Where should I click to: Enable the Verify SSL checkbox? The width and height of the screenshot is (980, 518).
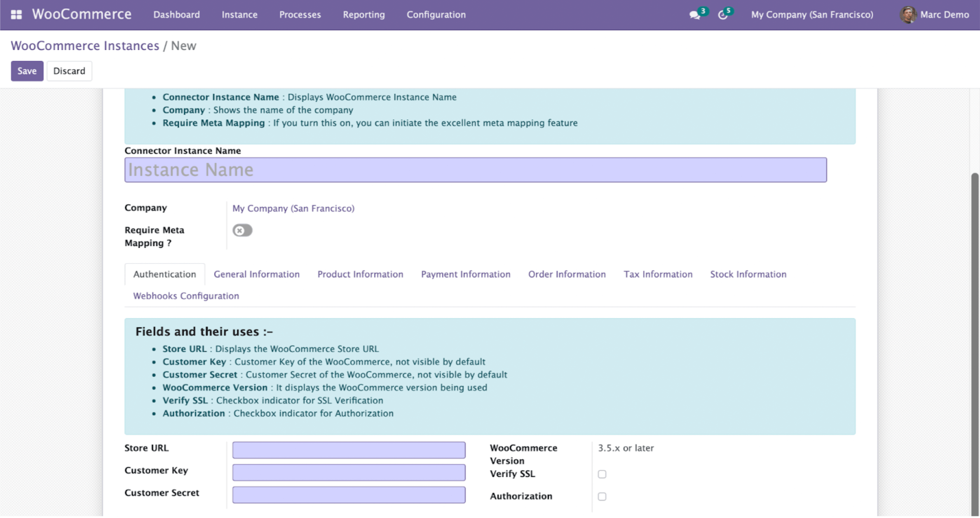pyautogui.click(x=602, y=474)
